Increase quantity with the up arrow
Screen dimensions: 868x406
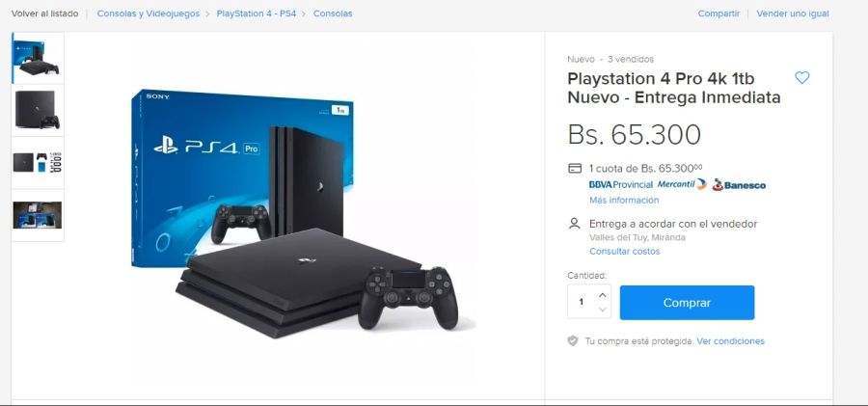click(x=602, y=295)
